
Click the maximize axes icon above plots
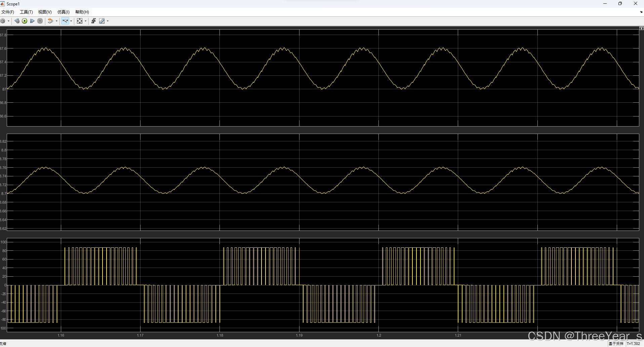coord(641,28)
